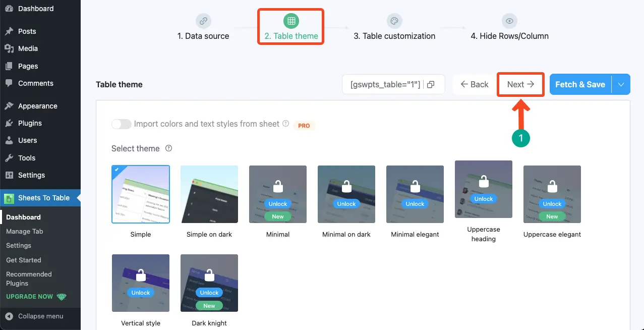Click the Appearance paintbrush icon

tap(9, 106)
